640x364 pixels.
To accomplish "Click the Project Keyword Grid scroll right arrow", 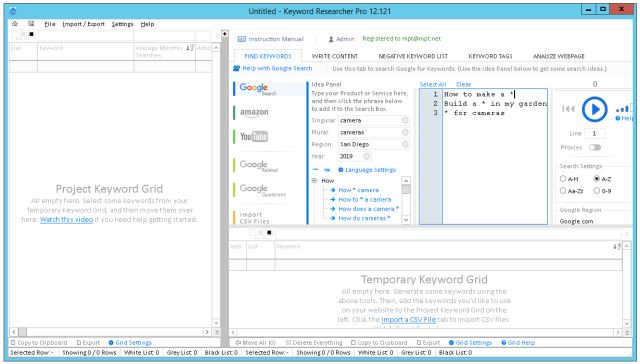I will (207, 332).
